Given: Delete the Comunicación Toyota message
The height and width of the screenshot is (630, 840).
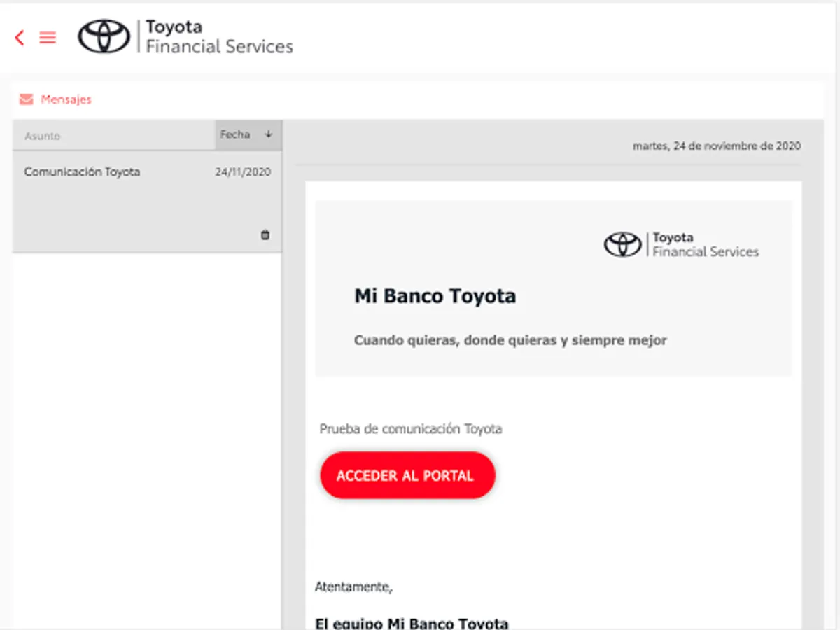Looking at the screenshot, I should (x=265, y=235).
